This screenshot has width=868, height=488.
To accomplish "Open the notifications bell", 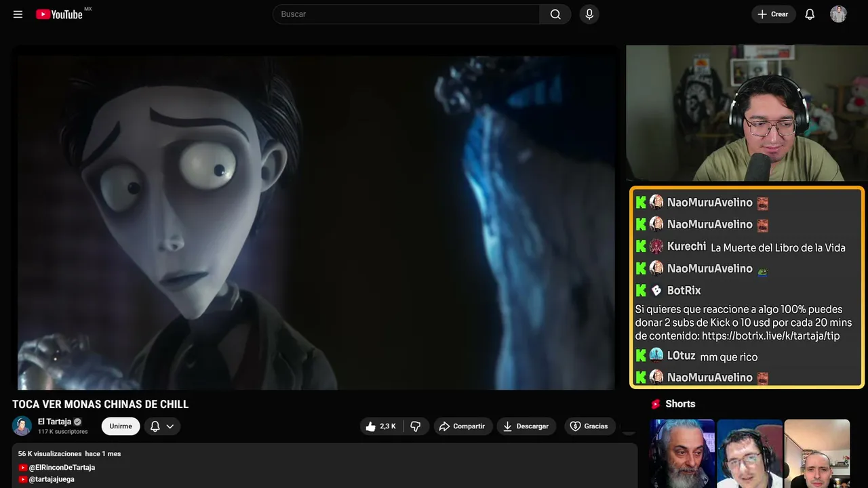I will click(810, 14).
